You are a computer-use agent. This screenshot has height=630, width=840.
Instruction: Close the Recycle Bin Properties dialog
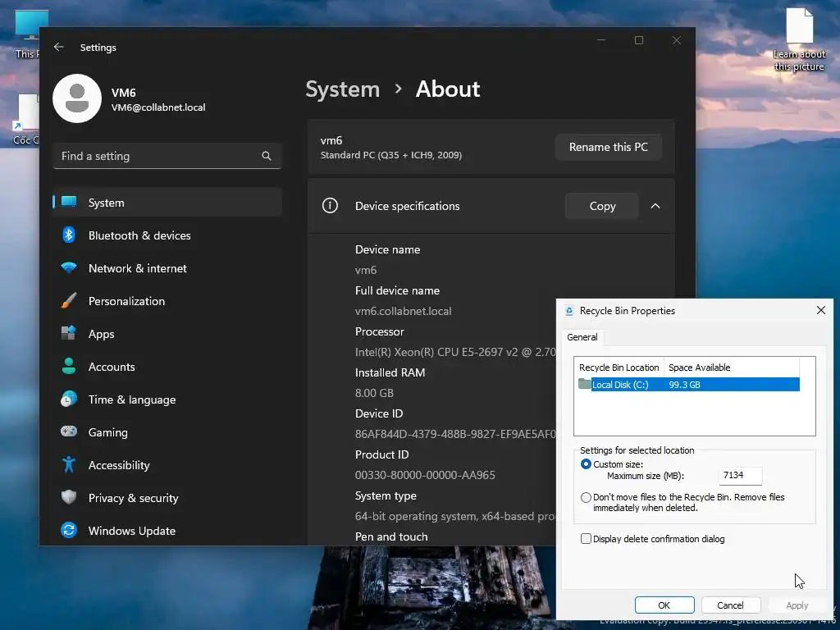pos(820,310)
